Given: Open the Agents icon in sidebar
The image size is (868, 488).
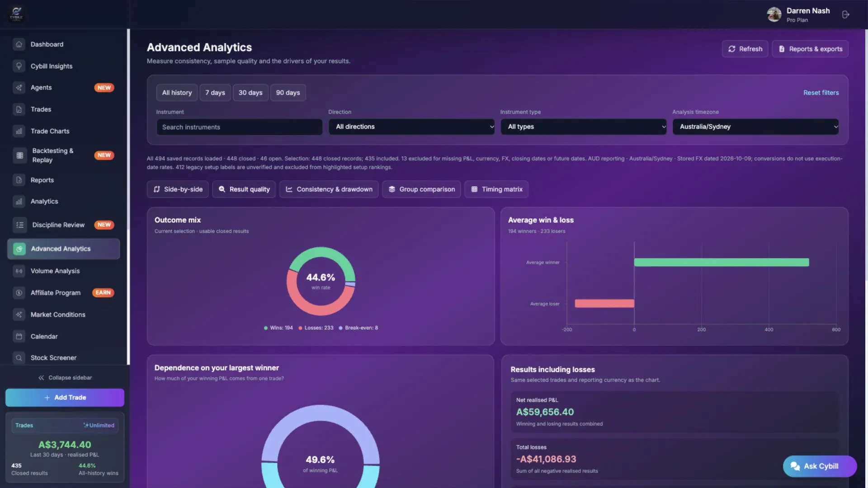Looking at the screenshot, I should click(x=19, y=88).
